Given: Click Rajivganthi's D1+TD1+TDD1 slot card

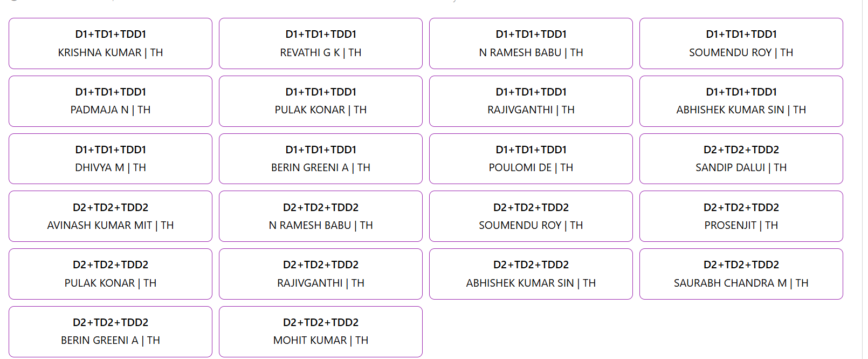Looking at the screenshot, I should tap(531, 101).
